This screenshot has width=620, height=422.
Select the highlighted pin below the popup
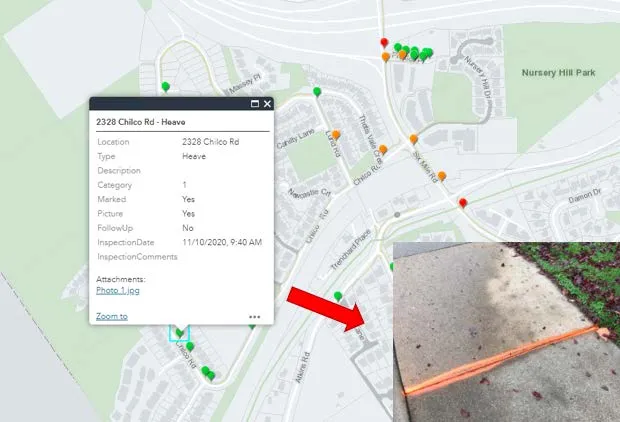180,333
